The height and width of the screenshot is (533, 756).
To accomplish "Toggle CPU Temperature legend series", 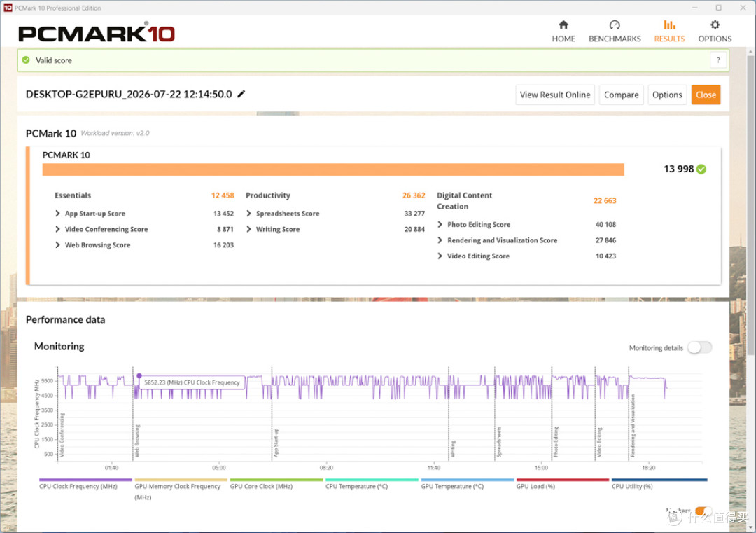I will tap(371, 484).
